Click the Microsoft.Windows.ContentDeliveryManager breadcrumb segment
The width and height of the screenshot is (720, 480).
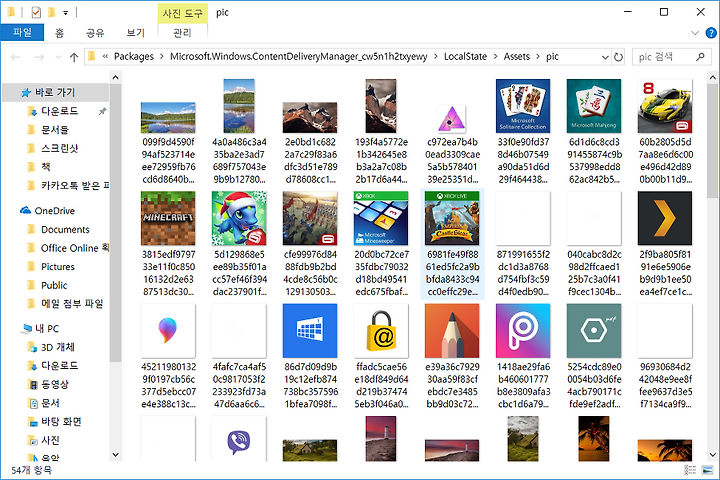pyautogui.click(x=298, y=56)
